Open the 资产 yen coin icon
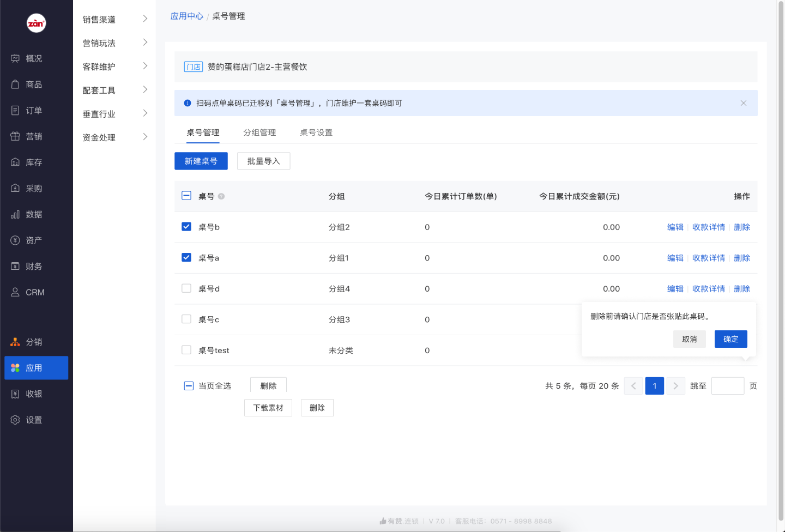The width and height of the screenshot is (785, 532). (15, 240)
